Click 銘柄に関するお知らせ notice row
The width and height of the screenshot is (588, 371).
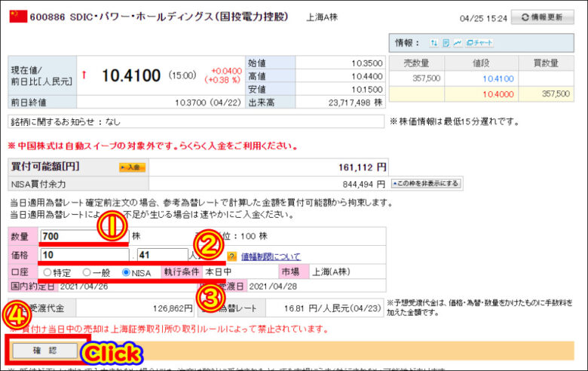pos(196,122)
